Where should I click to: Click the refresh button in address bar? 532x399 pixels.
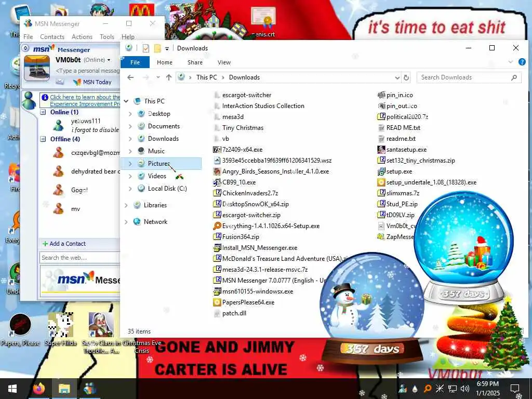(x=406, y=78)
